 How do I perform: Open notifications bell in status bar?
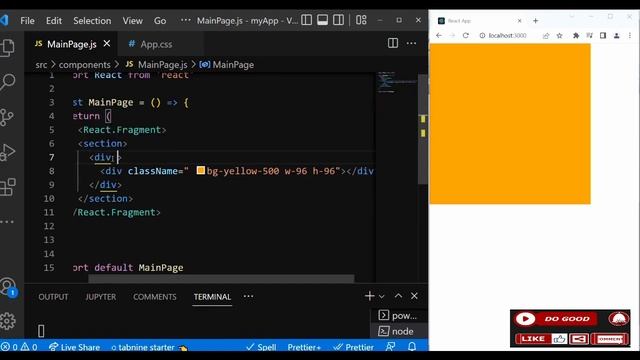tap(412, 347)
